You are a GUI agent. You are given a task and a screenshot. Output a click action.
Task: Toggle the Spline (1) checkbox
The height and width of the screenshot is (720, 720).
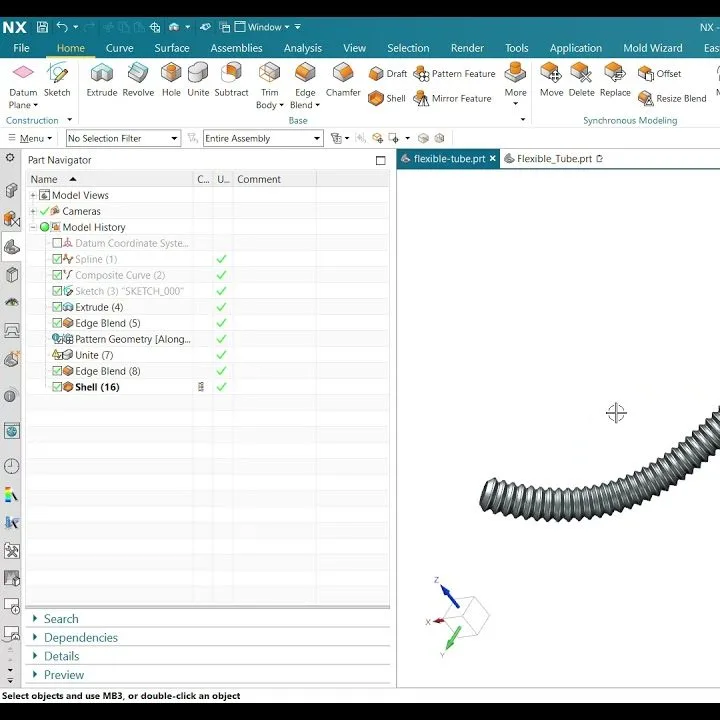tap(57, 259)
